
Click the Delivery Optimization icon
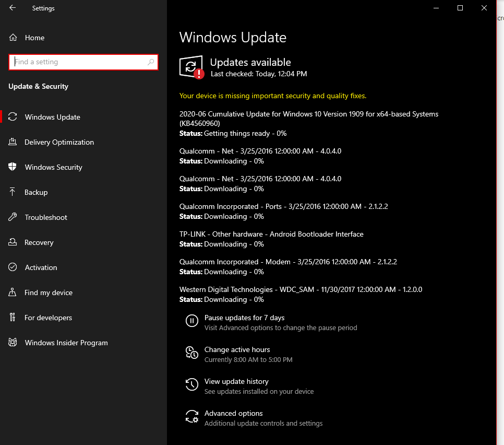tap(13, 142)
